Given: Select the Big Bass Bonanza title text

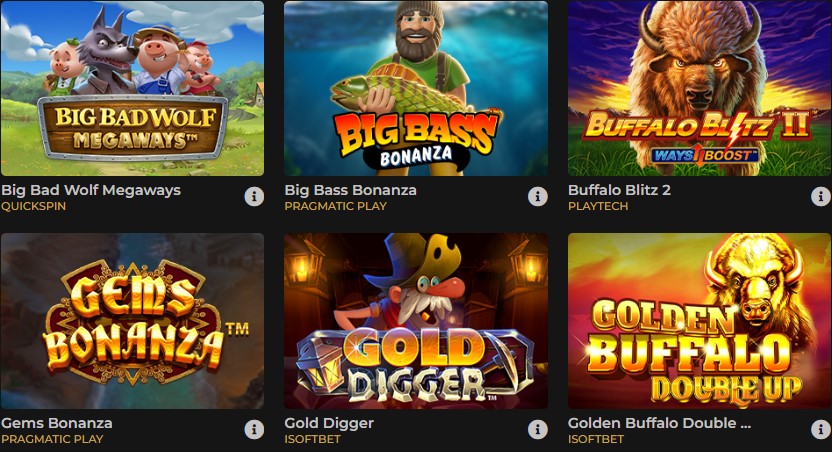Looking at the screenshot, I should [x=350, y=190].
